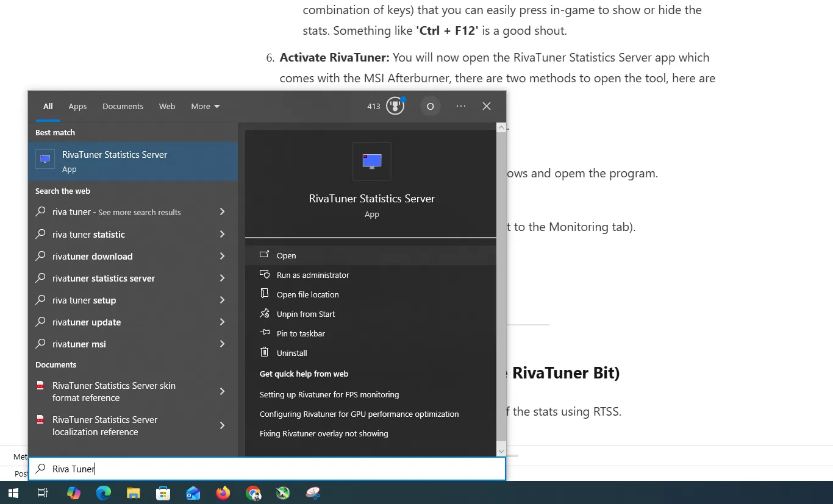Click the Microsoft Rewards trophy icon
The height and width of the screenshot is (504, 833).
[x=395, y=106]
